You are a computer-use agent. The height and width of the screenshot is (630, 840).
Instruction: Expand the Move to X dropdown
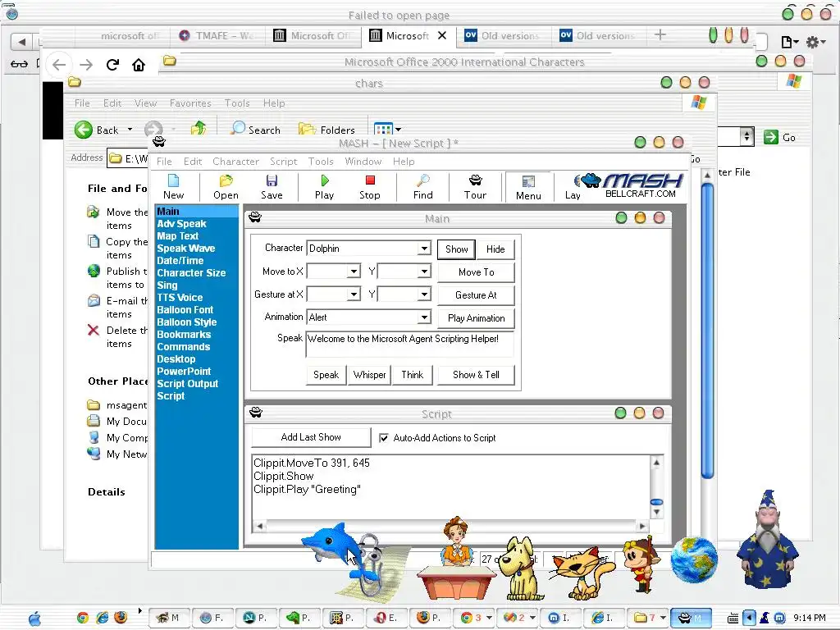click(x=353, y=271)
